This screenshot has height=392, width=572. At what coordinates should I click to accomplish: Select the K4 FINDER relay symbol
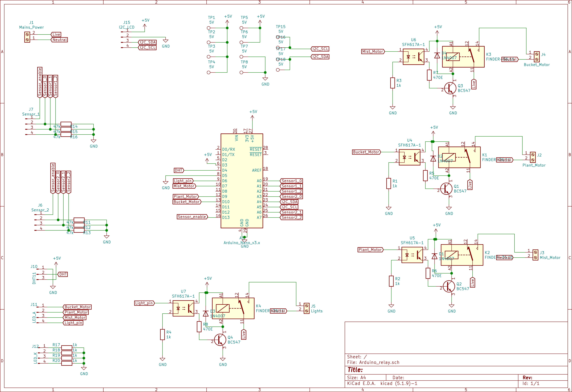pos(233,308)
